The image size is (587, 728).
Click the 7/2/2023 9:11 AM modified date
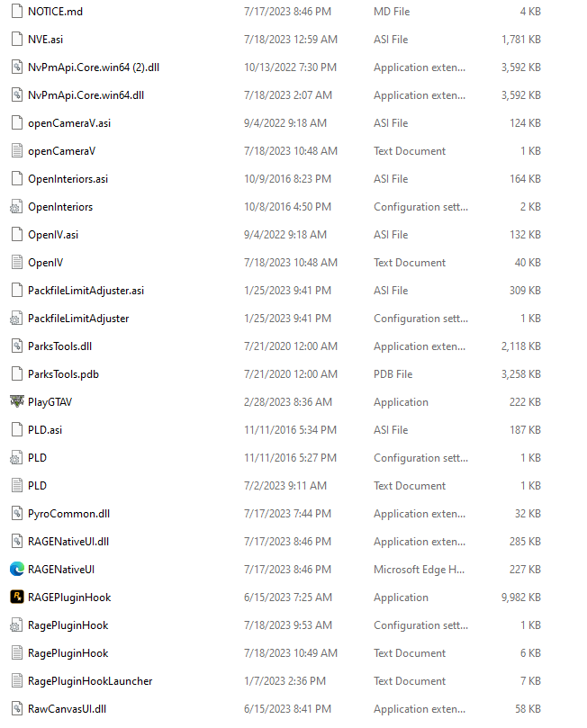pyautogui.click(x=285, y=486)
